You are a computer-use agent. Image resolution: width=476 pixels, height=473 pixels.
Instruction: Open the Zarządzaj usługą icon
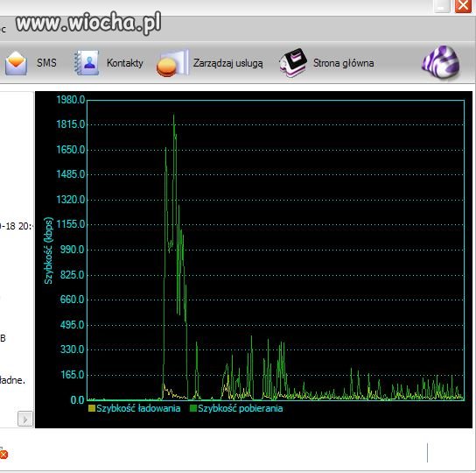[172, 63]
